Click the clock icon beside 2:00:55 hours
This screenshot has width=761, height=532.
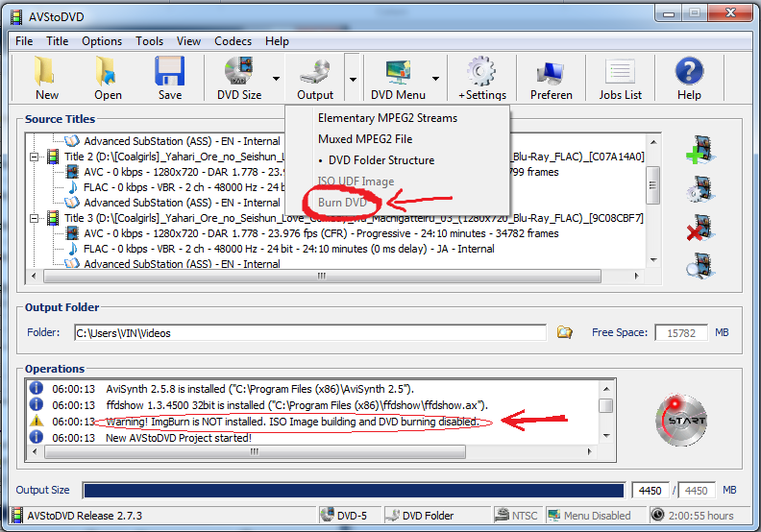click(657, 515)
